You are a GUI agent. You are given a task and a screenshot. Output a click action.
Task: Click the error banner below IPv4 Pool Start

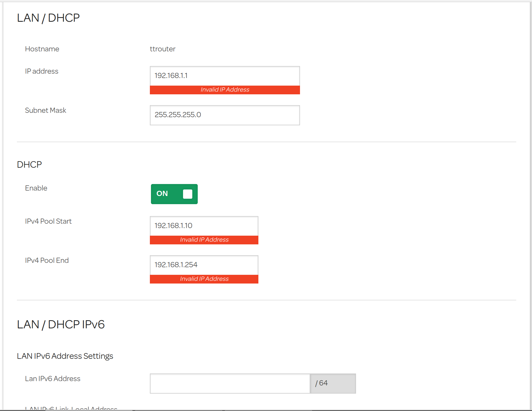click(x=204, y=240)
